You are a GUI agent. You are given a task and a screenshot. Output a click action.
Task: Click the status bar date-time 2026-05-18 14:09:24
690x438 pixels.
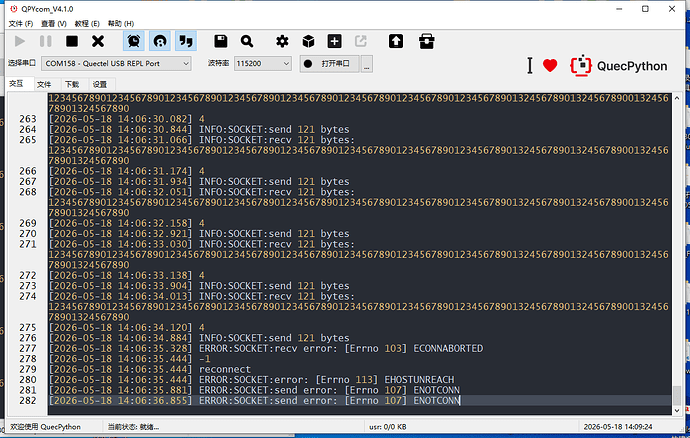point(618,427)
